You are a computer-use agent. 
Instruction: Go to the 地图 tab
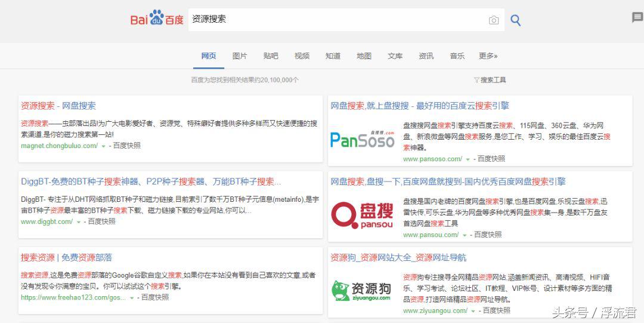364,56
